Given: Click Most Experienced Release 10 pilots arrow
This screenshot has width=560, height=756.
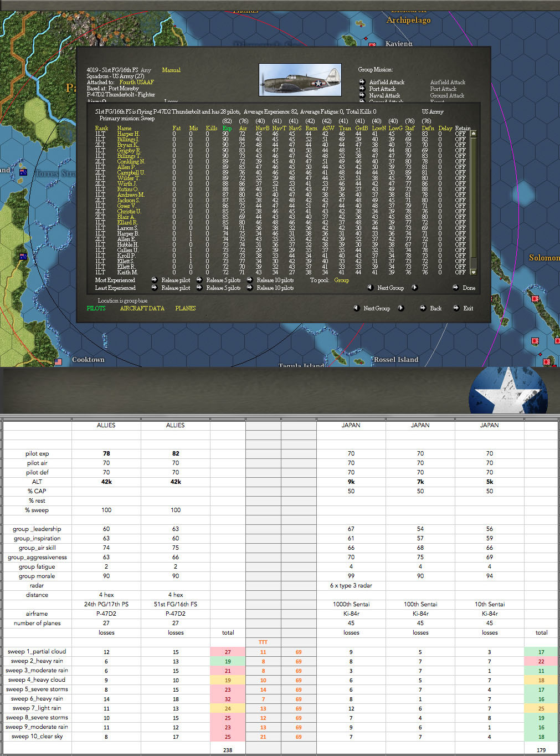Looking at the screenshot, I should coord(250,280).
